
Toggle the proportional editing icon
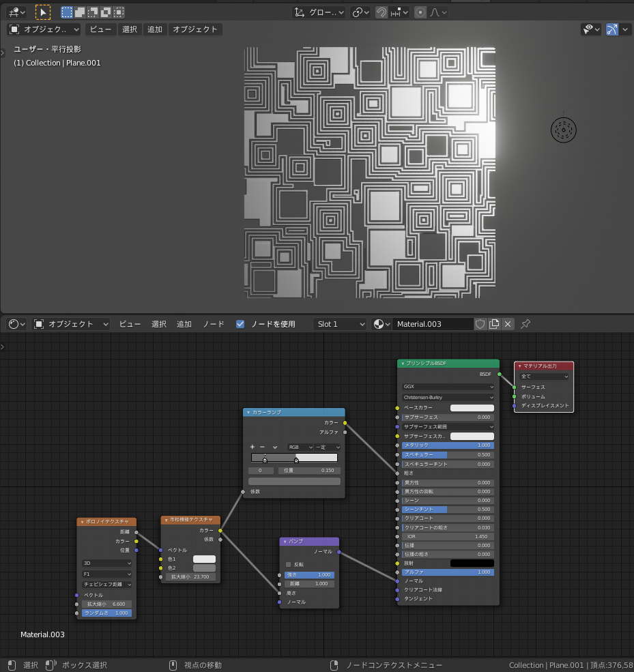(420, 12)
